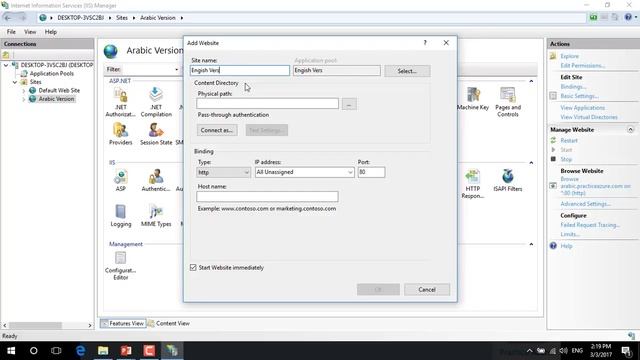
Task: Open Microsoft Edge from the taskbar
Action: point(80,351)
